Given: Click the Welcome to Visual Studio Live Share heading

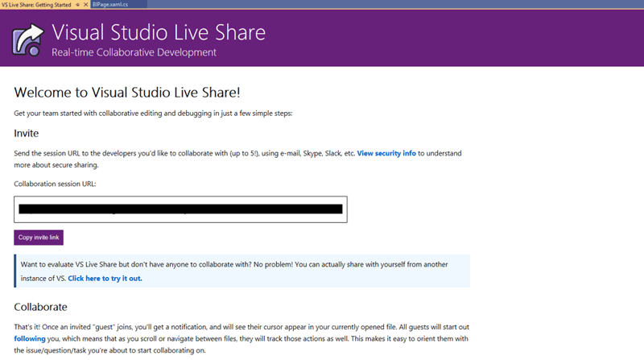Looking at the screenshot, I should [x=127, y=92].
